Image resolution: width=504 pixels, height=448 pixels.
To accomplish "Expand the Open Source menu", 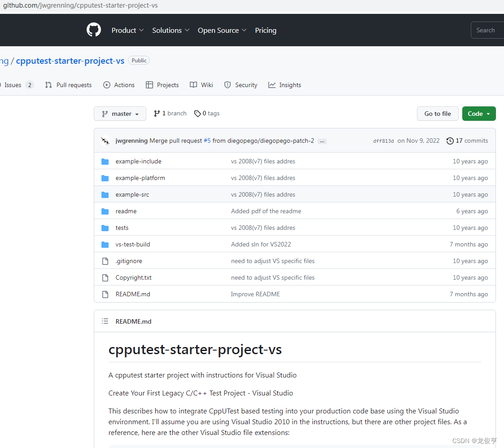I will click(x=222, y=30).
